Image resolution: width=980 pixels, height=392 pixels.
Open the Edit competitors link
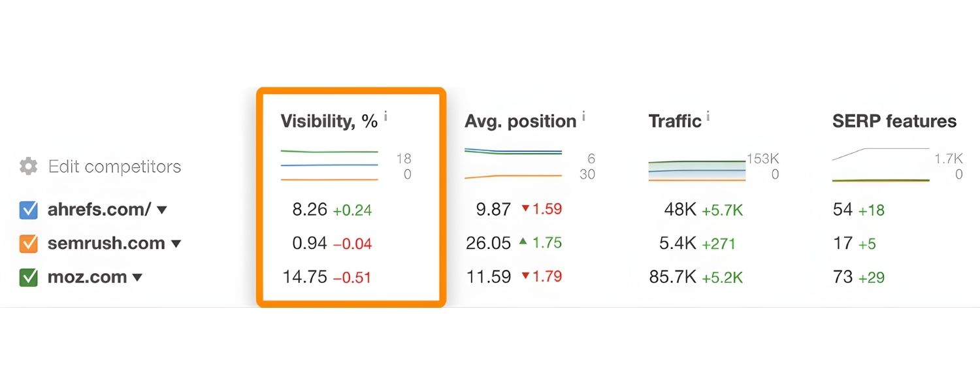click(114, 167)
